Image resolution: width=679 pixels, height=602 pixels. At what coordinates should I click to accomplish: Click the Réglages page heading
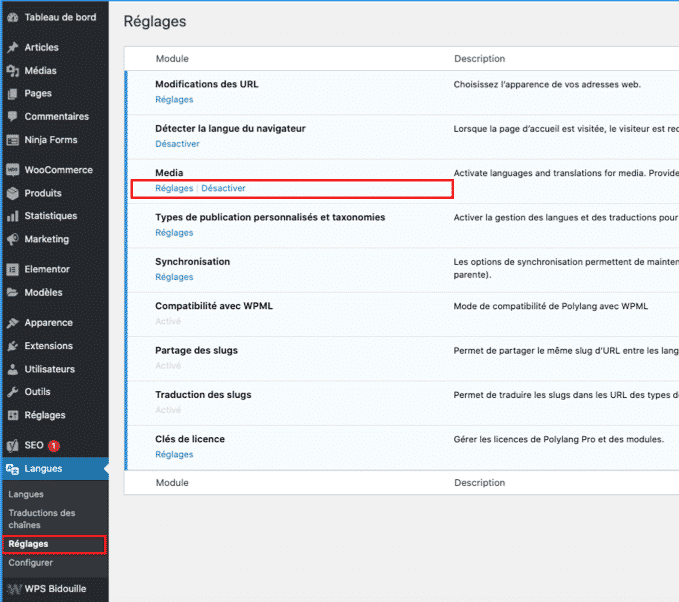(155, 22)
